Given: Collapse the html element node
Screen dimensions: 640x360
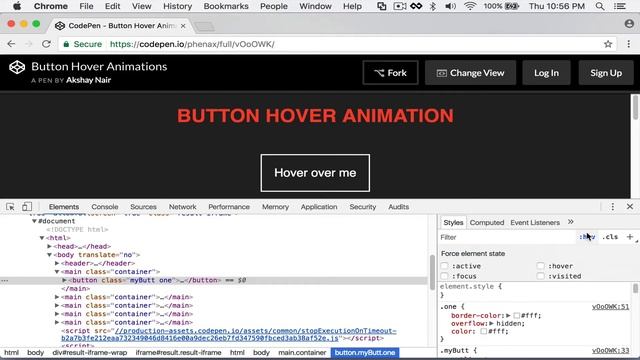Looking at the screenshot, I should [x=42, y=238].
